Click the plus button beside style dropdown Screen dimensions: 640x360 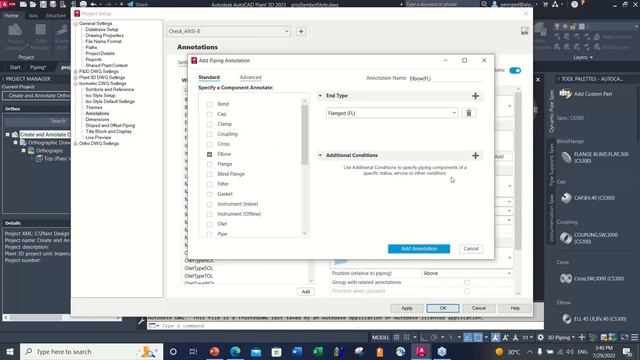[x=301, y=31]
